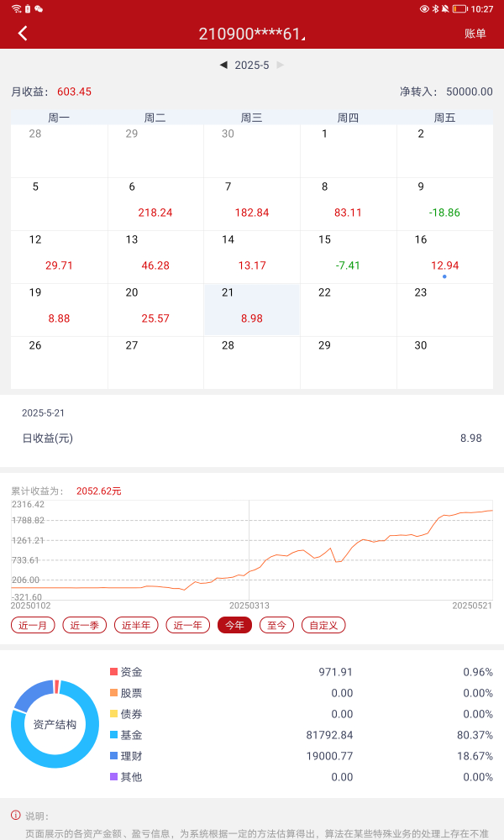This screenshot has height=840, width=504.
Task: Go to next month with right triangle
Action: coord(281,65)
